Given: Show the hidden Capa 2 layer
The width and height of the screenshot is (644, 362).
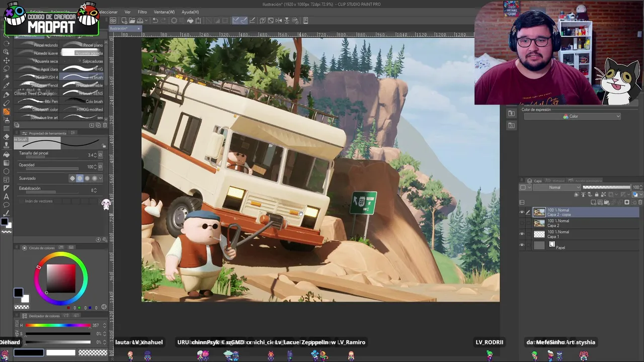Looking at the screenshot, I should tap(522, 223).
